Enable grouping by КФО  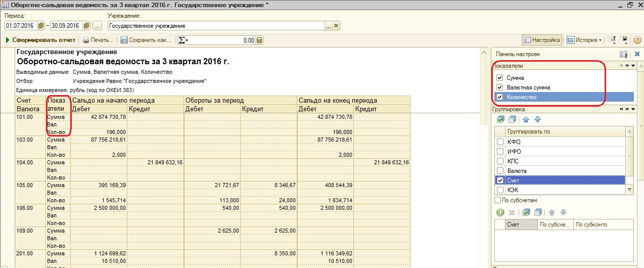(x=500, y=142)
